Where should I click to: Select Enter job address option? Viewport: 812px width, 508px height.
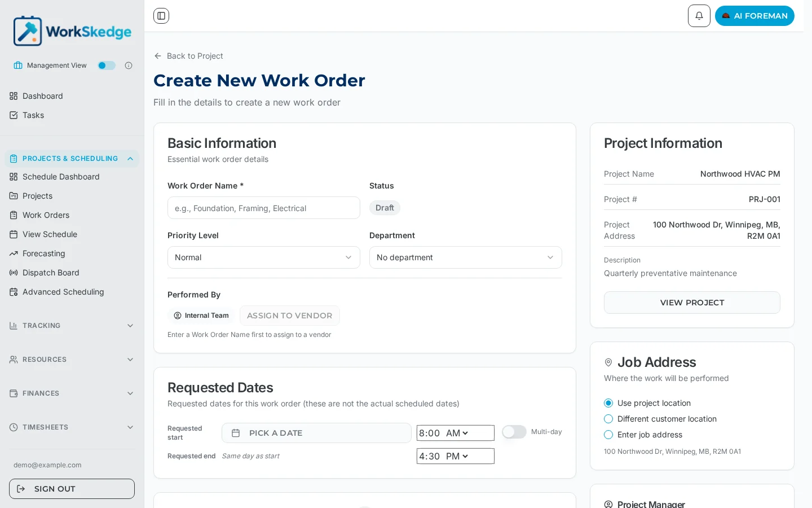(608, 435)
